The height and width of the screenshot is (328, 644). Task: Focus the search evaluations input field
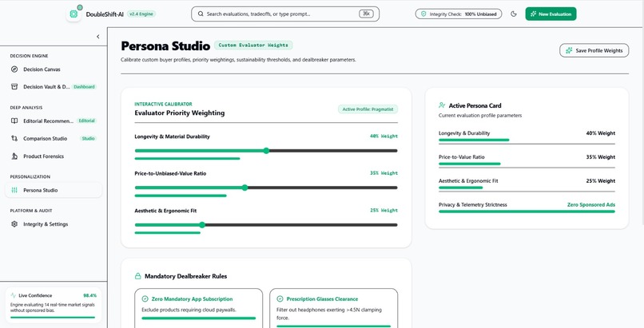click(285, 14)
